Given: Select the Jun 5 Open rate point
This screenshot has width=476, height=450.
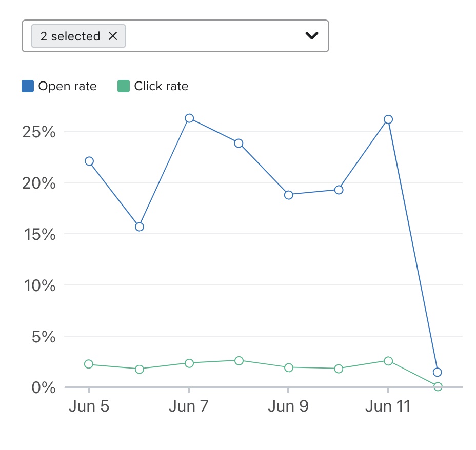Looking at the screenshot, I should tap(89, 161).
